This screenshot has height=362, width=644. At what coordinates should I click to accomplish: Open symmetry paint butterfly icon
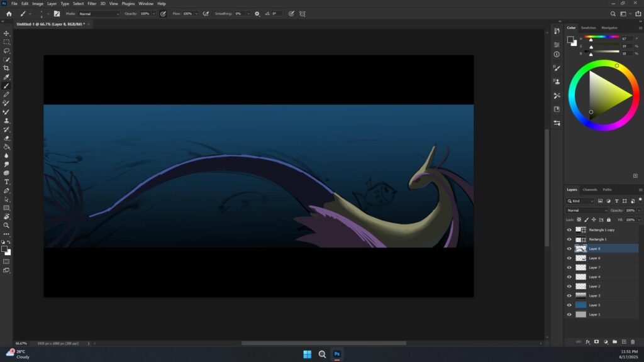[303, 14]
